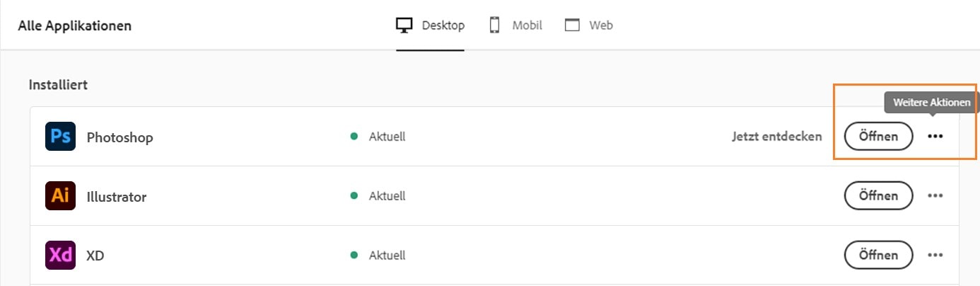The width and height of the screenshot is (980, 286).
Task: Select the XD application name
Action: 95,256
